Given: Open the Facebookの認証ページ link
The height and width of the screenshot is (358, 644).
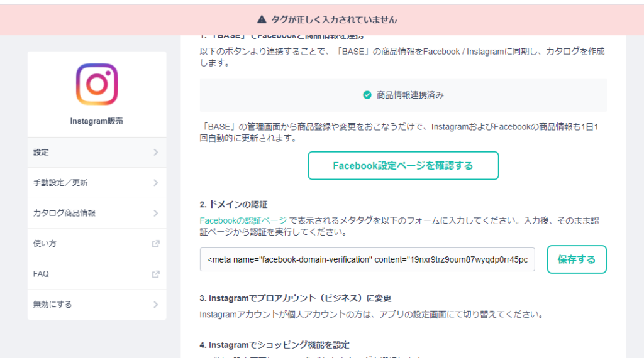Looking at the screenshot, I should 243,220.
